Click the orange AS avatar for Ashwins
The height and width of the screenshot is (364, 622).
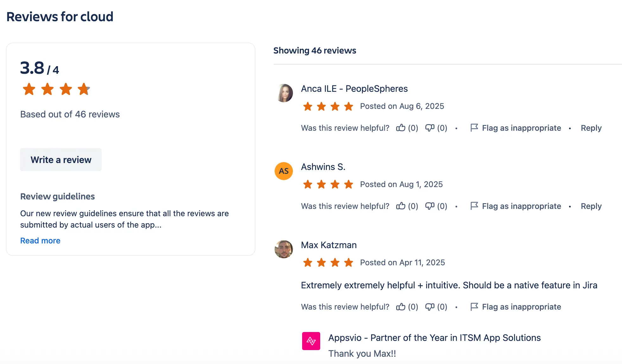click(x=284, y=171)
